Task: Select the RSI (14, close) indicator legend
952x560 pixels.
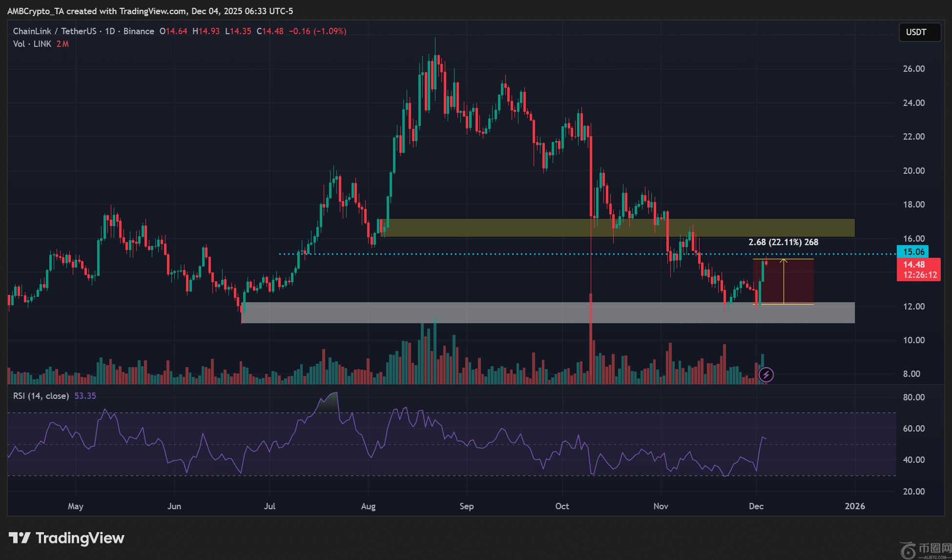Action: click(x=41, y=396)
